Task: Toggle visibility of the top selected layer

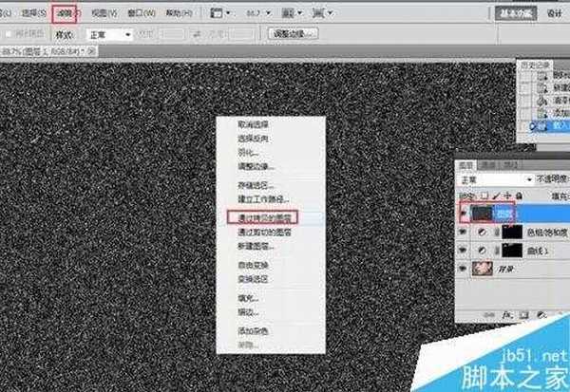Action: coord(465,213)
